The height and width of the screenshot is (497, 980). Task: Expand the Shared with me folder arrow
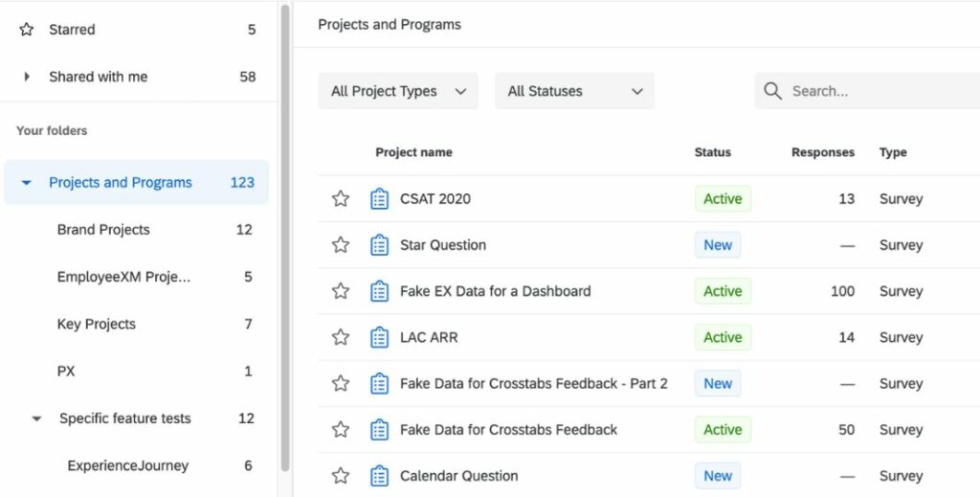click(x=26, y=77)
